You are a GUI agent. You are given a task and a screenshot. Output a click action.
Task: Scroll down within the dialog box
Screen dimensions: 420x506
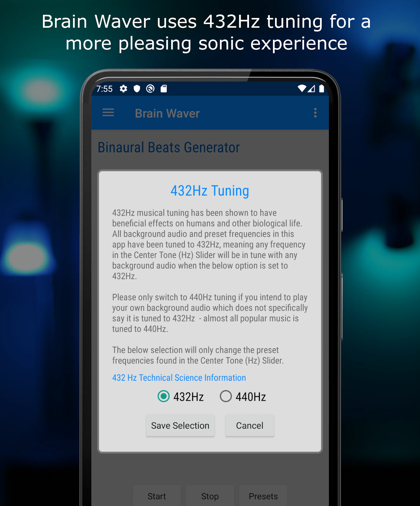210,294
